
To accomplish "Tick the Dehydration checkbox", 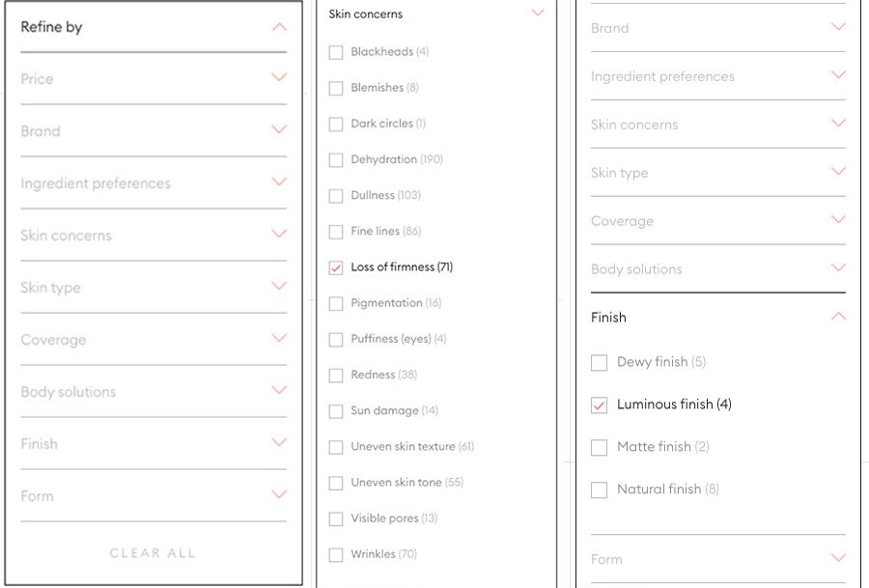I will (336, 160).
